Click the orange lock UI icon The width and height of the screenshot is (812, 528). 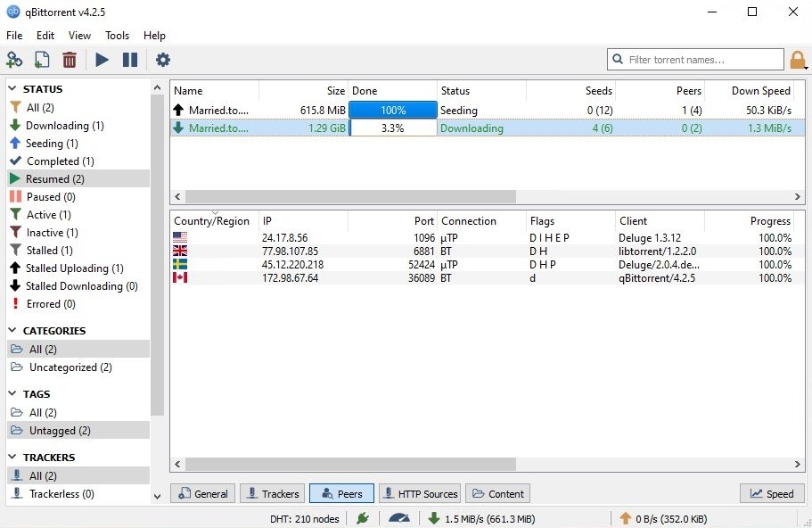(x=798, y=60)
